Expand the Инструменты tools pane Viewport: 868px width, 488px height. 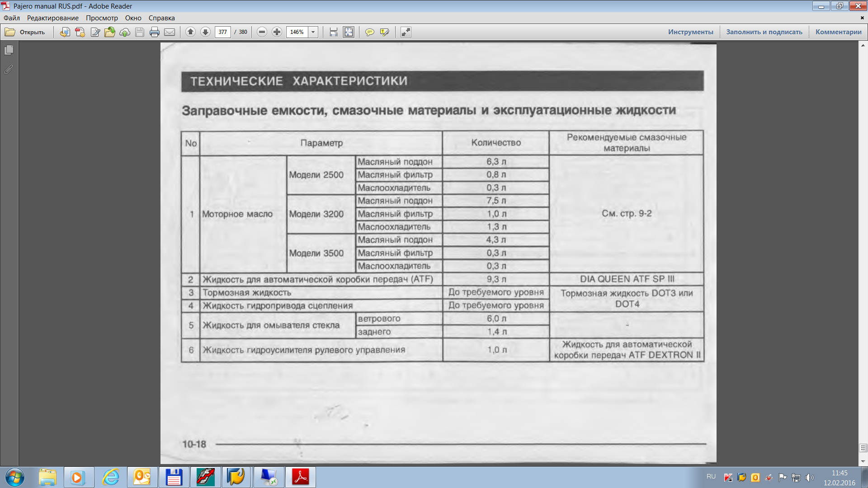[690, 32]
